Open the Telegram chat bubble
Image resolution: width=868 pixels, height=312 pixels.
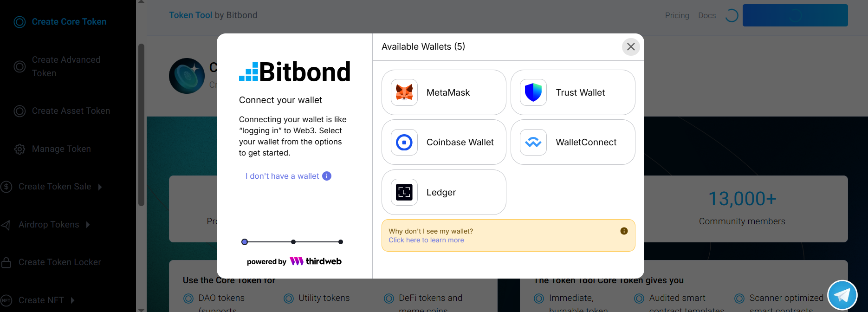842,295
